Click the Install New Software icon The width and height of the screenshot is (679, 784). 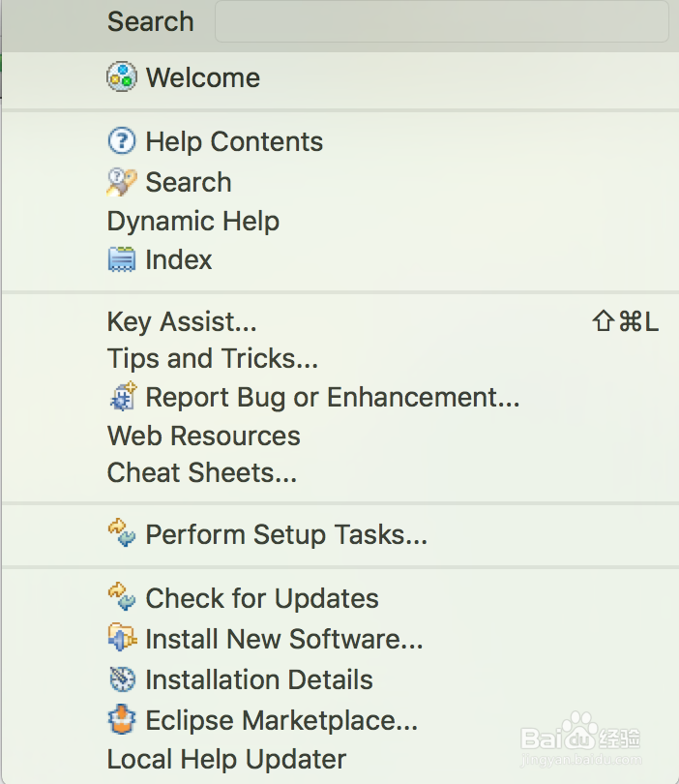[x=123, y=638]
